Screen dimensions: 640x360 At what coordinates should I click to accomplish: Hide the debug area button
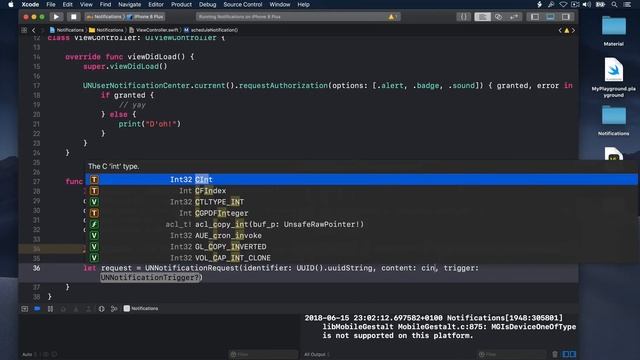(24, 309)
